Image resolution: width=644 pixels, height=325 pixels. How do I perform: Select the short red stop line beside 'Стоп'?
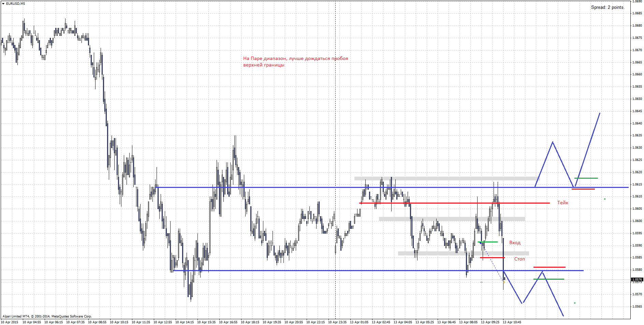492,257
